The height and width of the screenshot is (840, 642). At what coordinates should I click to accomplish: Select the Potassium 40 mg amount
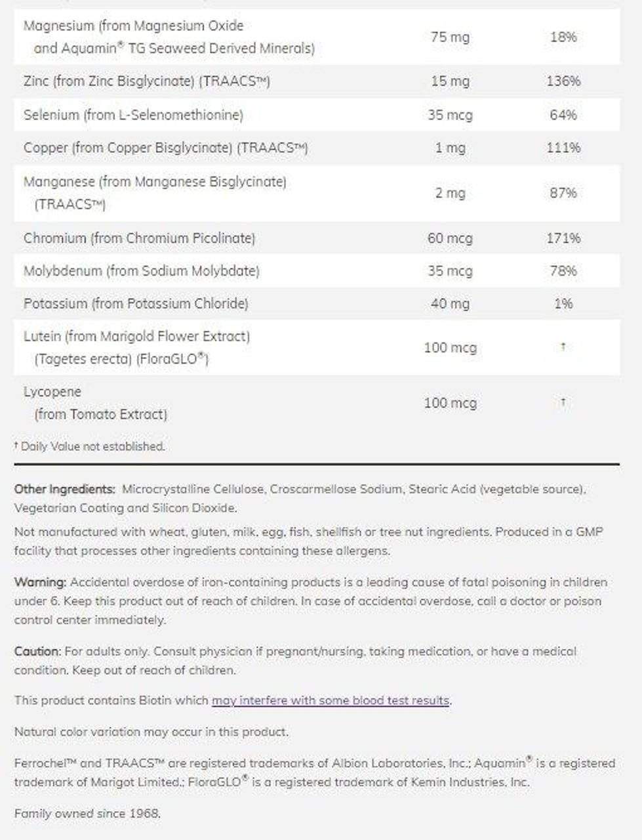coord(450,304)
